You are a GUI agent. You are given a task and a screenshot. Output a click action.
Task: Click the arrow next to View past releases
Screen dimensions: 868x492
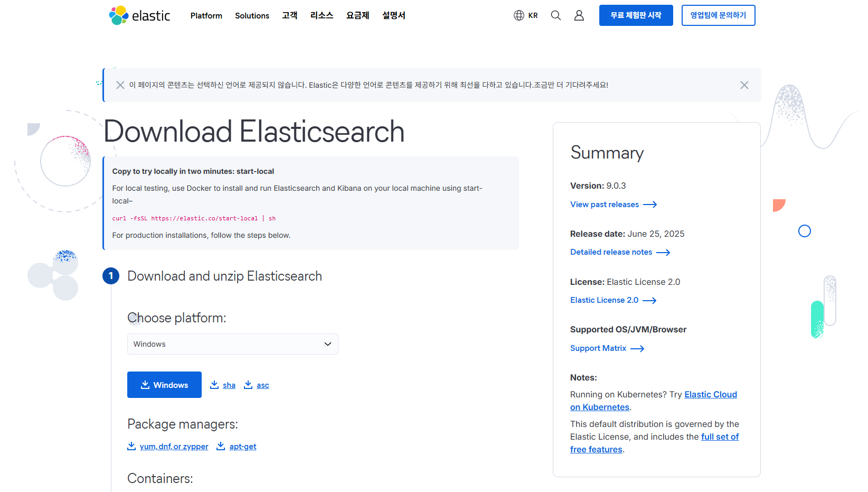coord(650,205)
